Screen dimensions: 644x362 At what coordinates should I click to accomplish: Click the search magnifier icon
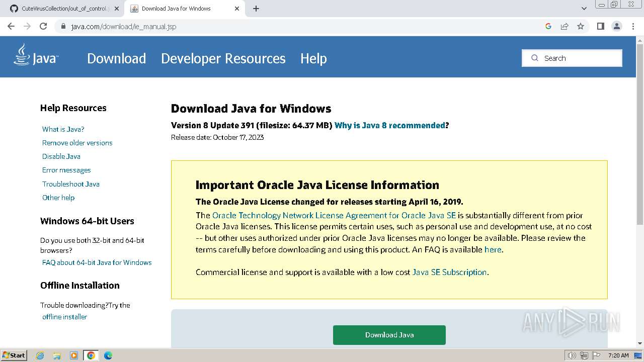(534, 58)
